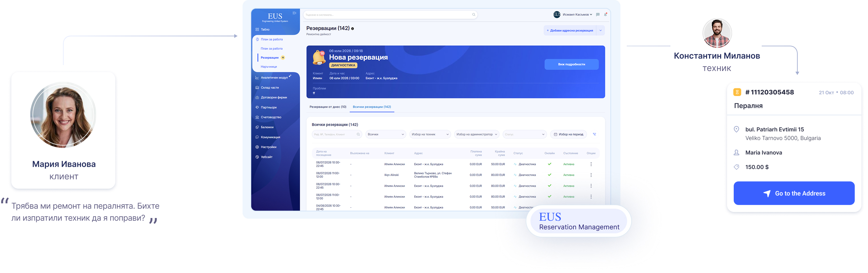Focus the system-wide search field
The height and width of the screenshot is (273, 868).
click(390, 15)
